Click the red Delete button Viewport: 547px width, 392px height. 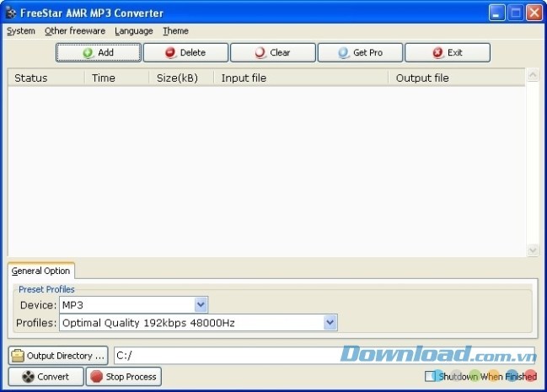pos(185,53)
